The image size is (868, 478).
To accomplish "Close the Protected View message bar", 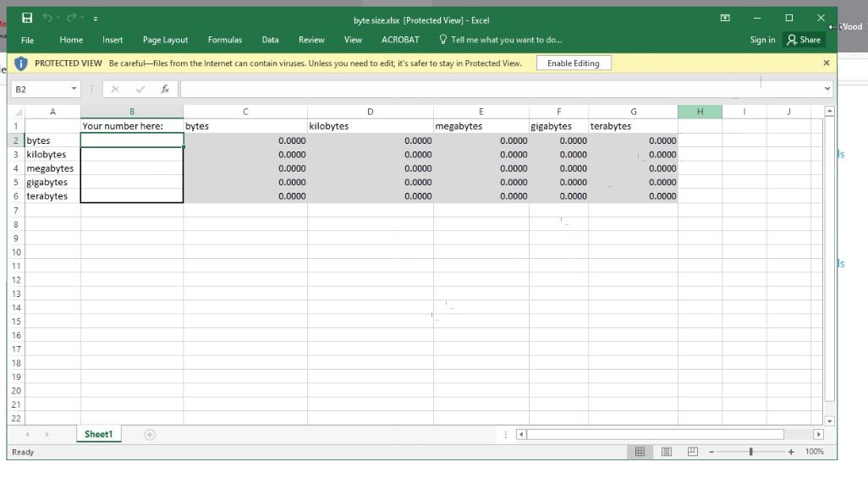I will click(826, 63).
